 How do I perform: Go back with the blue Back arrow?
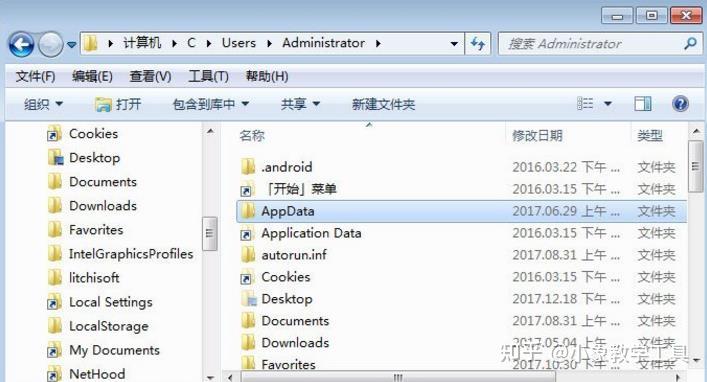click(x=21, y=44)
